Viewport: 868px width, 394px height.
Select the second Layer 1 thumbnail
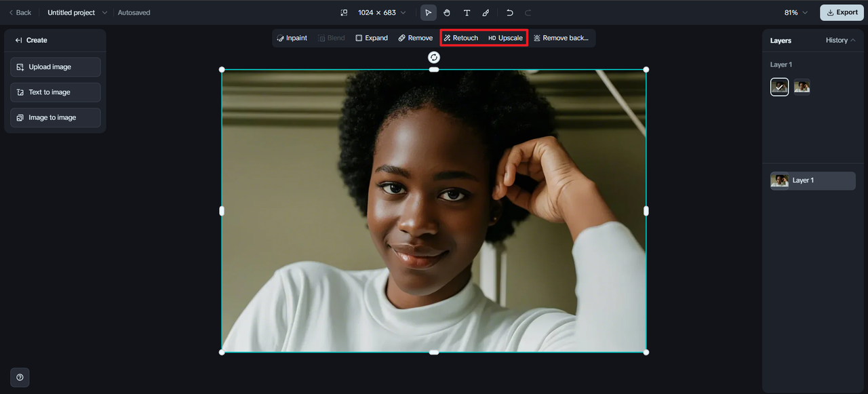(802, 87)
